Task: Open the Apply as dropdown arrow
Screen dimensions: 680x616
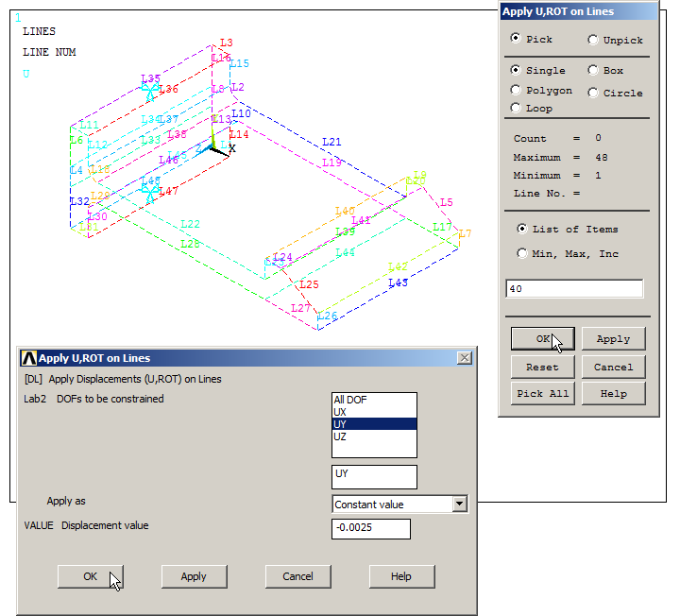Action: [x=459, y=505]
